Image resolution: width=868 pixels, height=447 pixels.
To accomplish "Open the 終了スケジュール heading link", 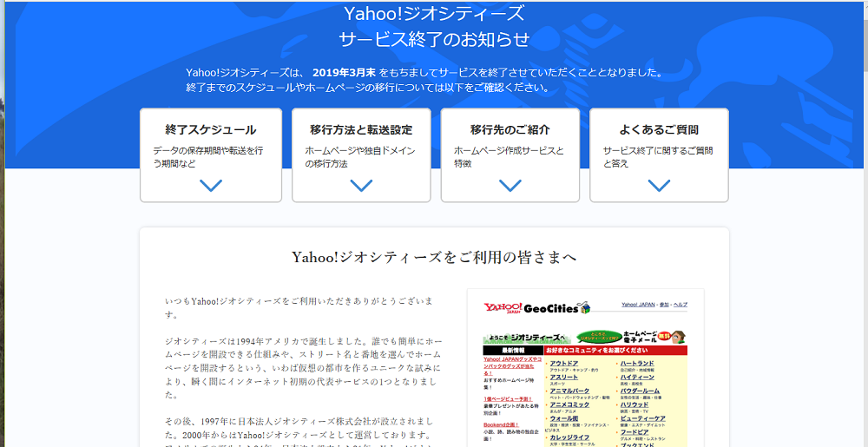I will pyautogui.click(x=210, y=130).
